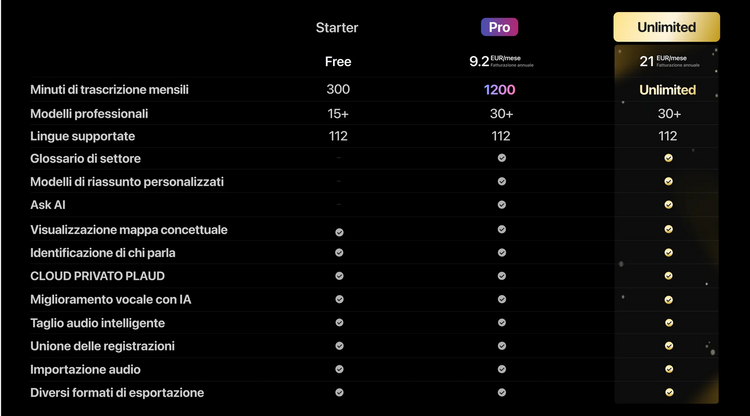Click the Starter checkmark for CLOUD PRIVATO PLAUD
The width and height of the screenshot is (750, 416).
339,276
